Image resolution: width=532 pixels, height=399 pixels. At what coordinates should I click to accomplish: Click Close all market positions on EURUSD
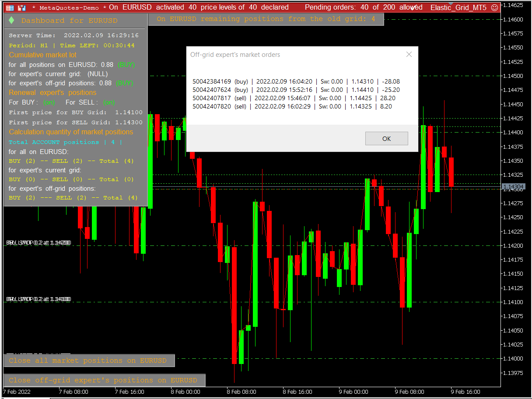[x=89, y=360]
